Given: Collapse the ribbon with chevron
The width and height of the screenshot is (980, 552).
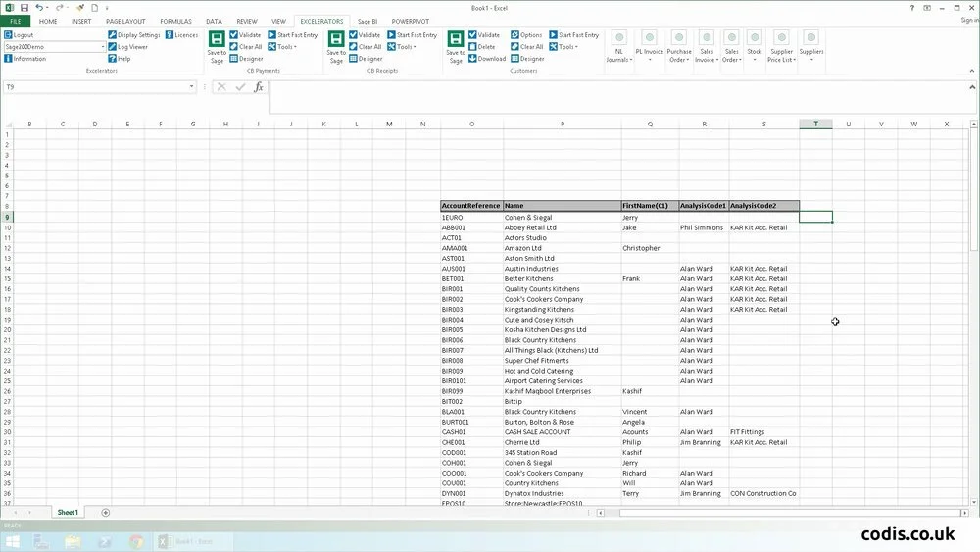Looking at the screenshot, I should [x=972, y=71].
